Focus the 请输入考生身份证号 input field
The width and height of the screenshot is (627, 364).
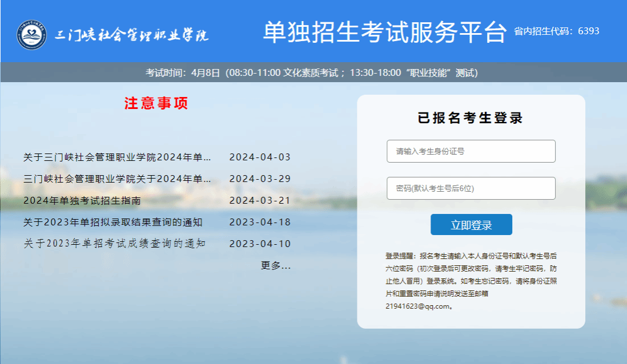coord(471,151)
